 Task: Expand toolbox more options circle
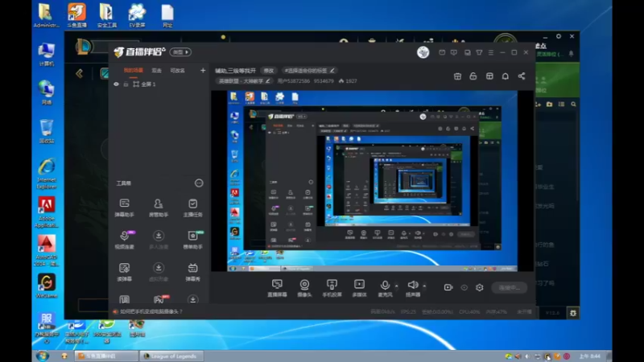coord(199,183)
